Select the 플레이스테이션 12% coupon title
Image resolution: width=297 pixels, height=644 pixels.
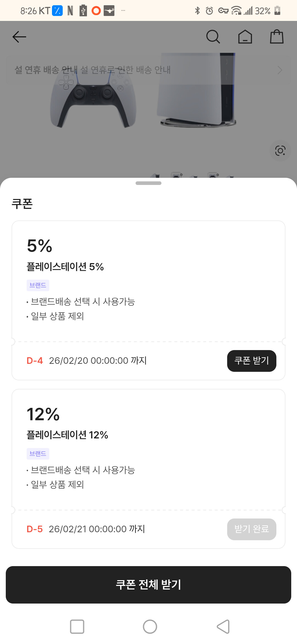pos(67,435)
